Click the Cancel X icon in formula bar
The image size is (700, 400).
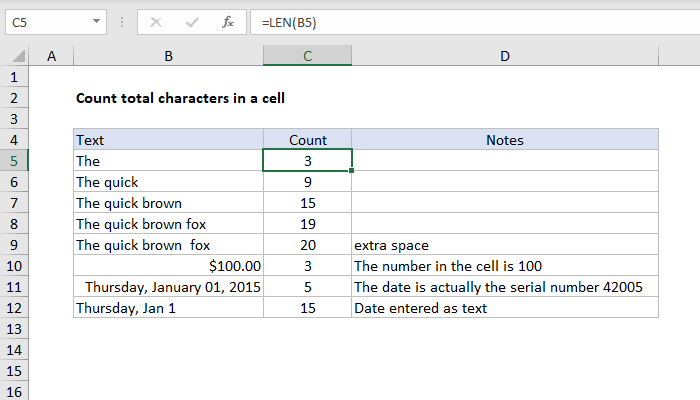pyautogui.click(x=155, y=20)
